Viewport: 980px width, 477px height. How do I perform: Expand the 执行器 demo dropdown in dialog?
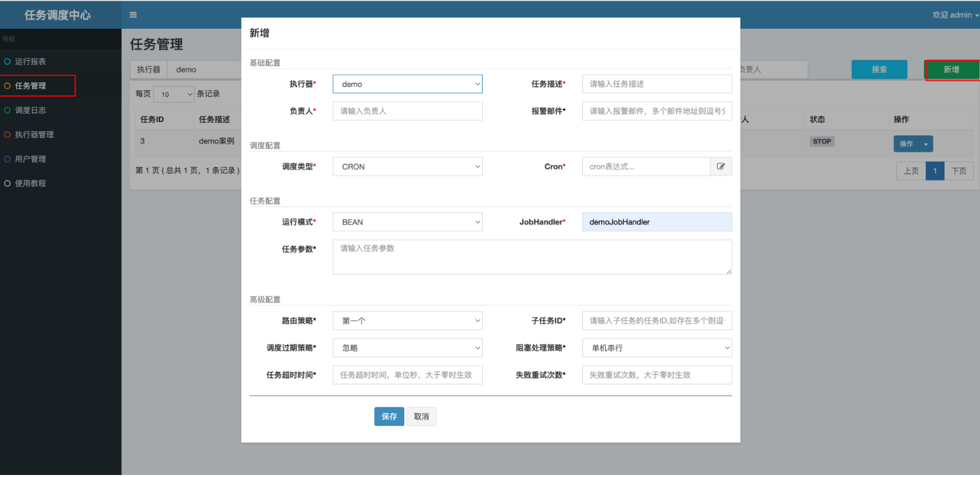[407, 84]
